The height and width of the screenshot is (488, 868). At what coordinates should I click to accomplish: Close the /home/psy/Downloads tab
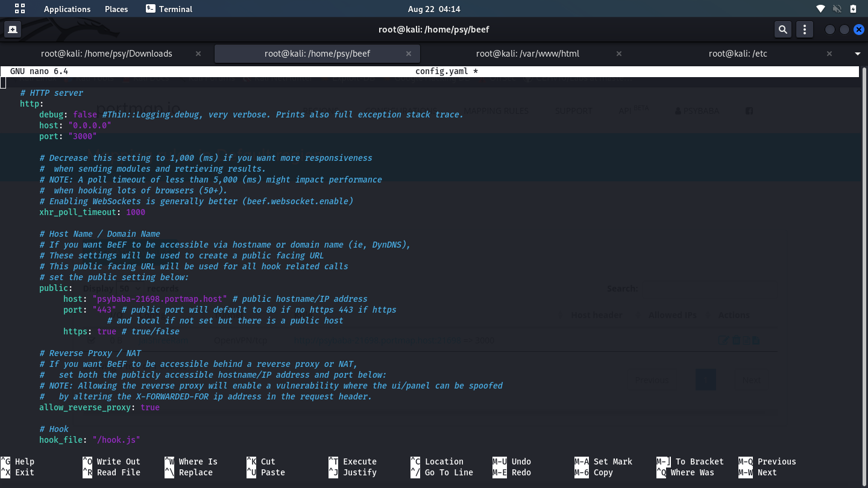coord(198,53)
